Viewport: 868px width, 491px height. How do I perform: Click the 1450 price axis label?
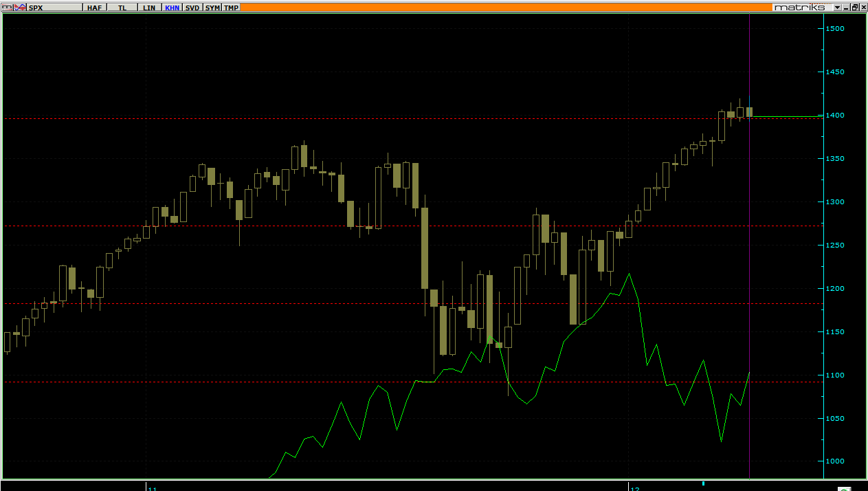[x=835, y=72]
